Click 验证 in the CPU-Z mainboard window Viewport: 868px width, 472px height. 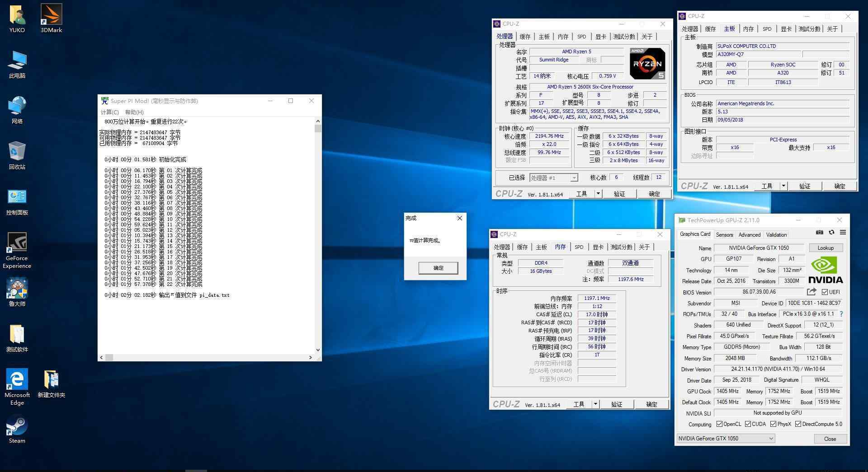tap(805, 186)
